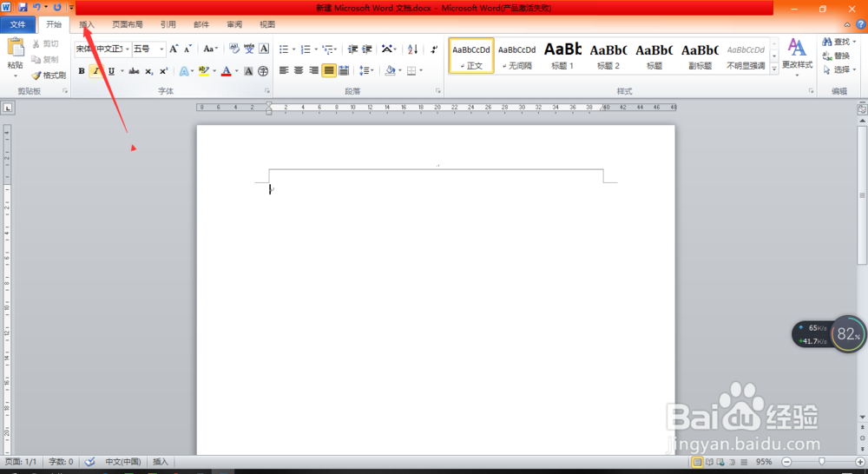
Task: Click the Select (选择) button
Action: (x=838, y=69)
